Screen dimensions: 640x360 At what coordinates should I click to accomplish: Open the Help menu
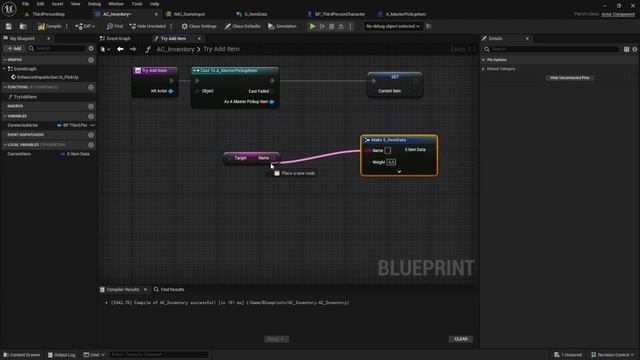pyautogui.click(x=154, y=4)
